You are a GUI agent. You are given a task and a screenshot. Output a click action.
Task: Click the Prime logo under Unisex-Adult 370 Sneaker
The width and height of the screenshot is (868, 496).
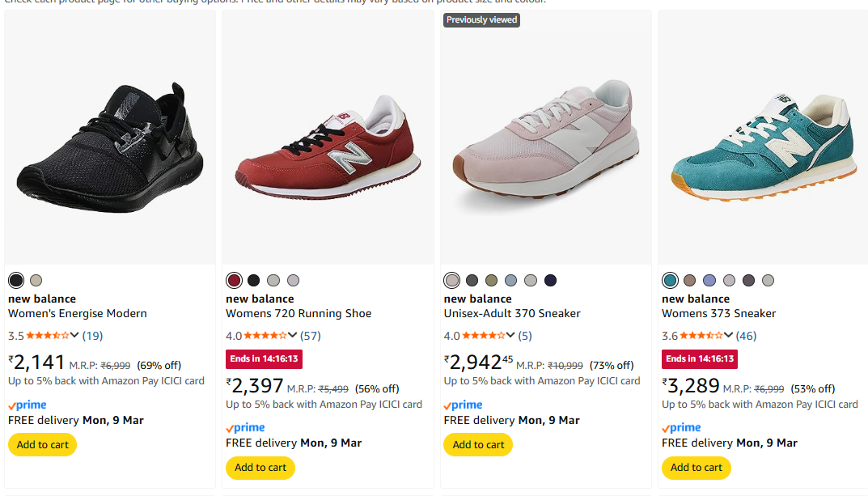coord(464,405)
